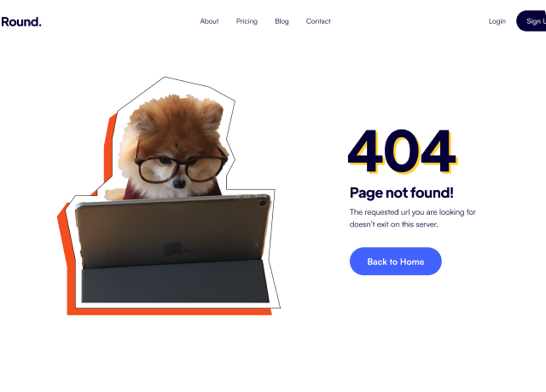This screenshot has height=392, width=546.
Task: Click the dog's round glasses
Action: click(181, 169)
